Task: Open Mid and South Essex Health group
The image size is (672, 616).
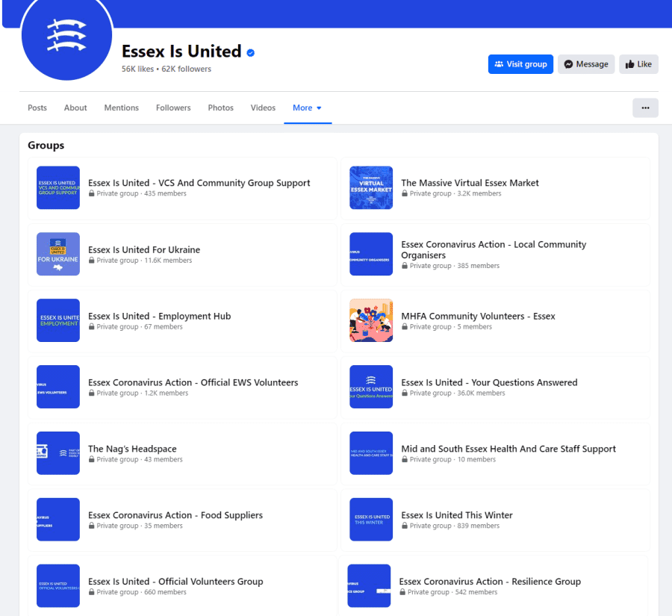Action: coord(508,449)
